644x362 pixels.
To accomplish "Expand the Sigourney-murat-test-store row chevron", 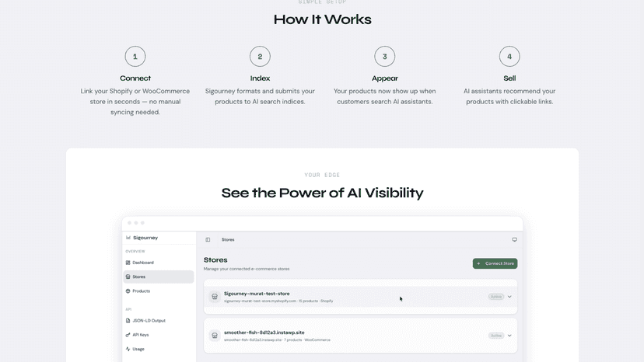I will (x=509, y=297).
